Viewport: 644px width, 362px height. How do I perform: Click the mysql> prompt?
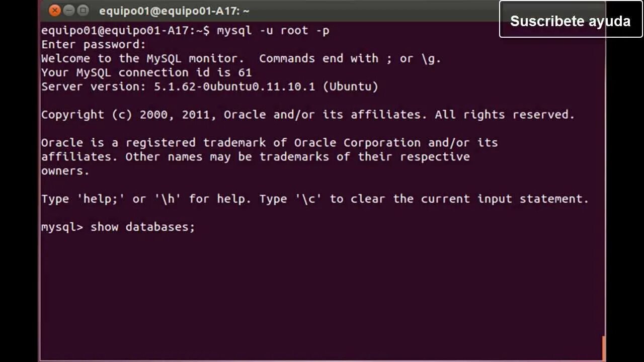[62, 227]
